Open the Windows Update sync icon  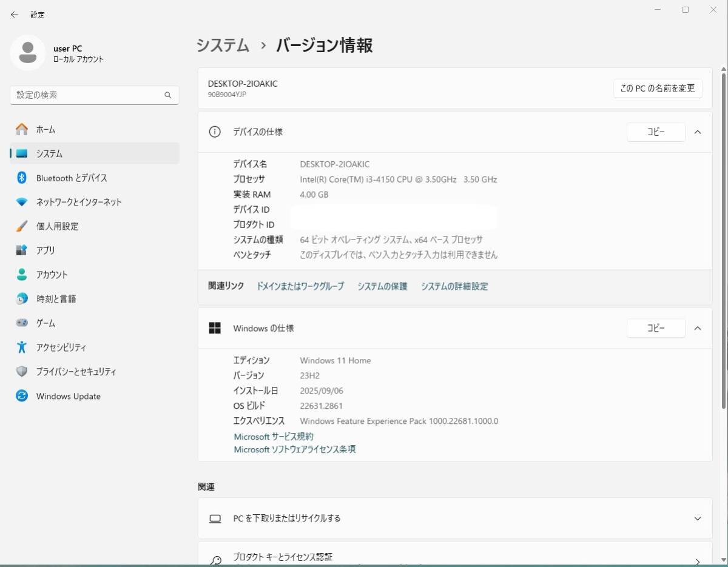(22, 396)
